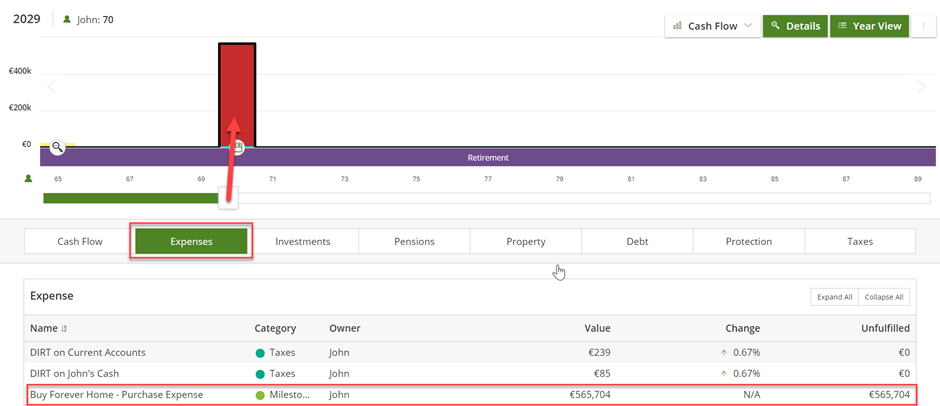This screenshot has height=406, width=940.
Task: Click the milestone icon below the red bar
Action: (x=238, y=148)
